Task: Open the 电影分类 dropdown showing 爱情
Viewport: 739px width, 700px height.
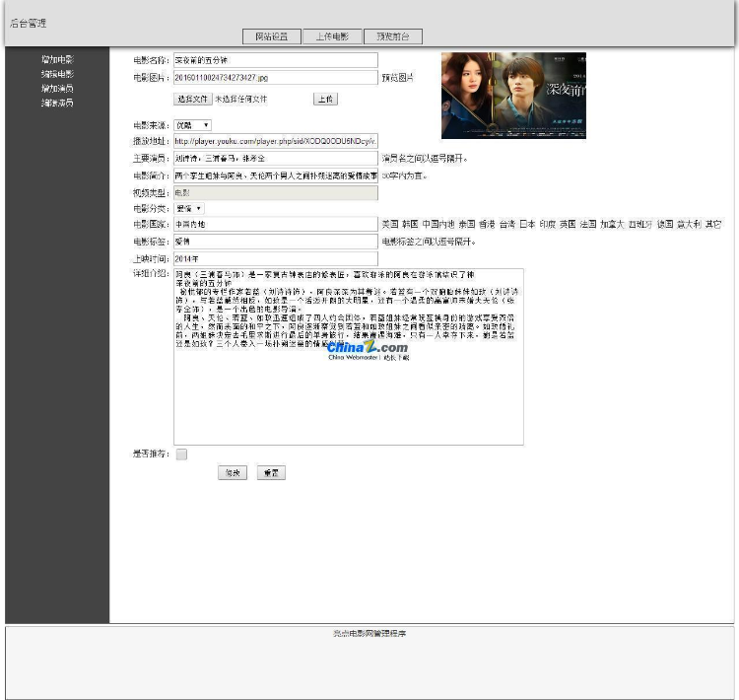Action: [188, 208]
